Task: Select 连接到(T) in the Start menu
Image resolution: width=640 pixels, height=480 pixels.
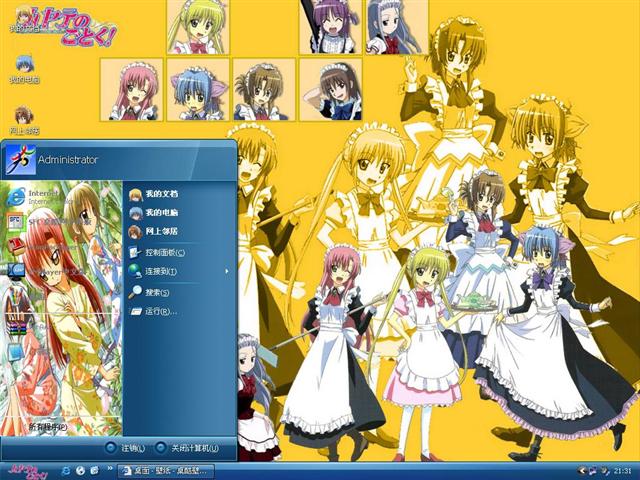Action: click(153, 271)
